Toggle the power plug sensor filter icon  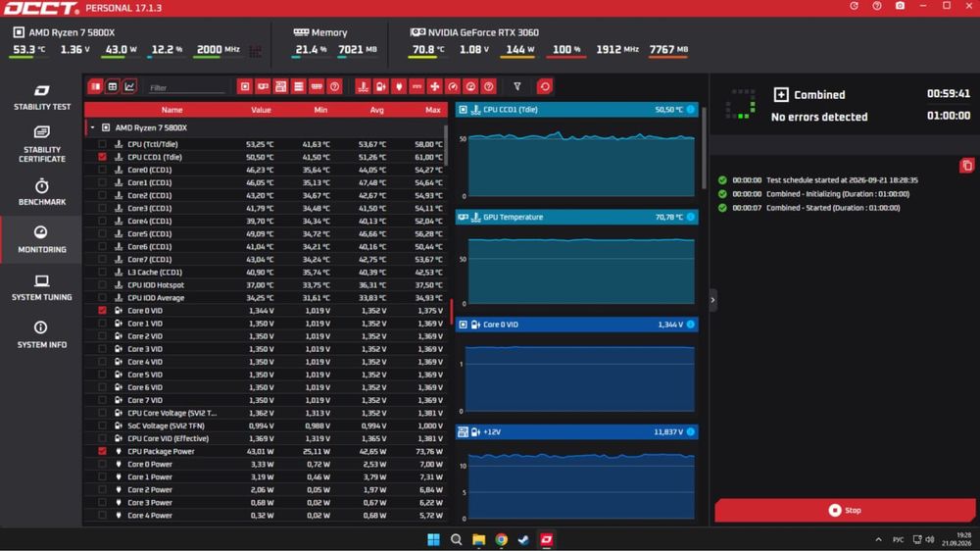(x=399, y=87)
